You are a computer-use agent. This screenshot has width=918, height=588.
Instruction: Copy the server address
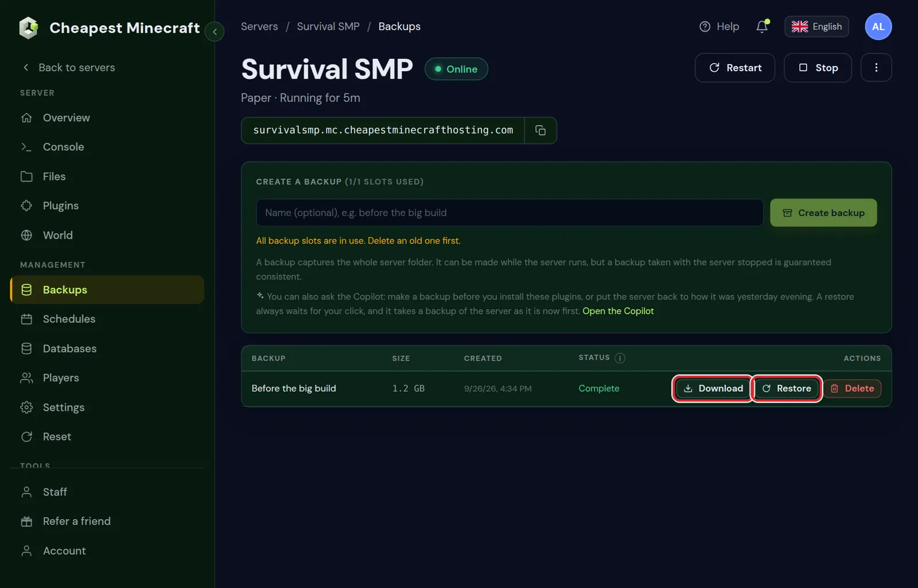[x=540, y=130]
